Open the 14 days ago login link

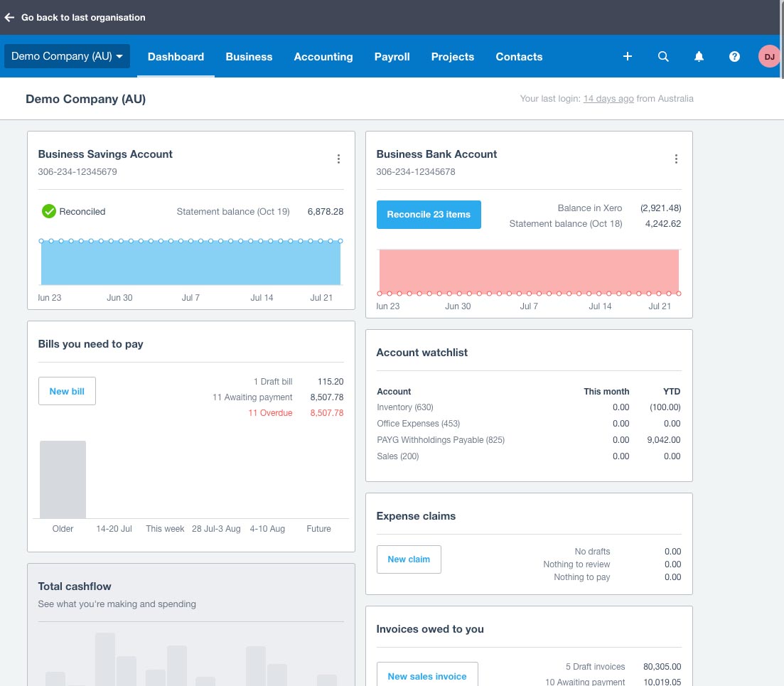pos(608,99)
